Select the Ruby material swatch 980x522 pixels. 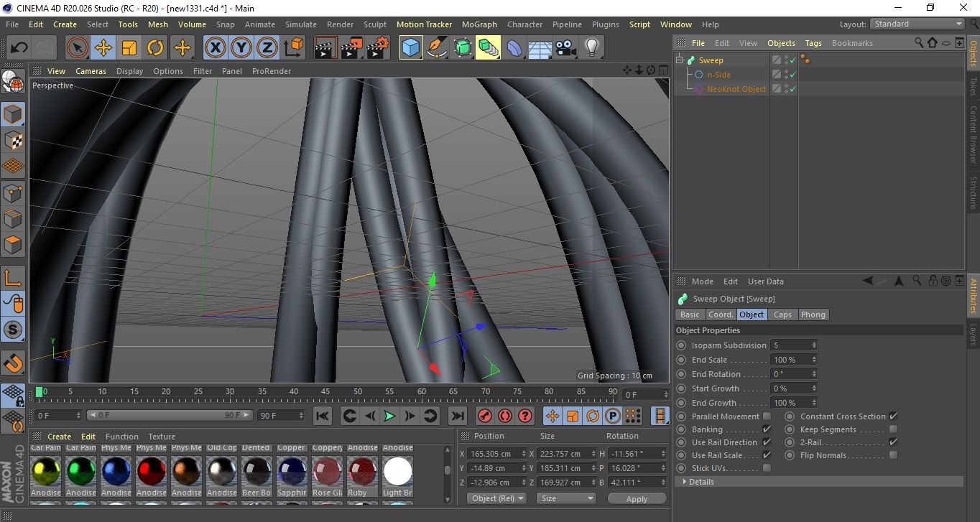click(x=362, y=471)
